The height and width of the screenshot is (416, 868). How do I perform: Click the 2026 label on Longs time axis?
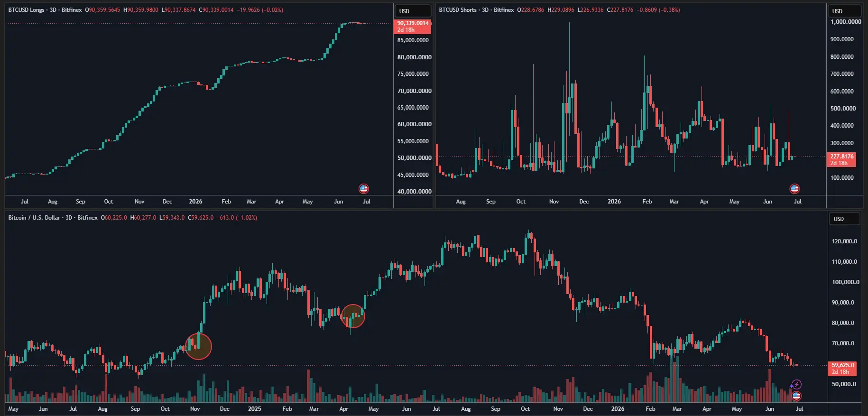tap(195, 202)
